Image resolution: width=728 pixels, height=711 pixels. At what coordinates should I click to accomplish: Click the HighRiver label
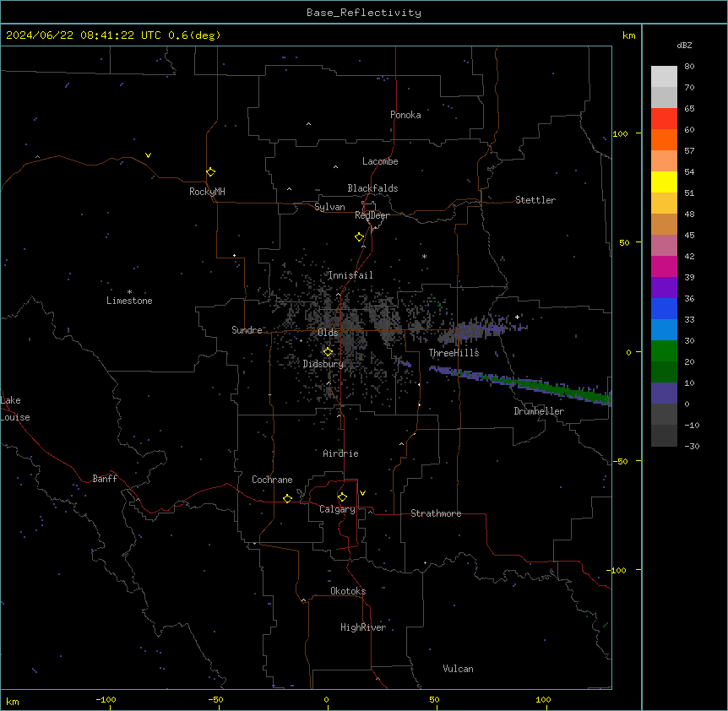(363, 627)
